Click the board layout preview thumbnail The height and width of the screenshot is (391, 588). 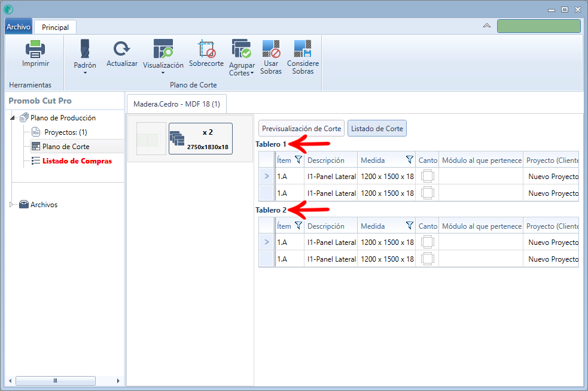151,138
